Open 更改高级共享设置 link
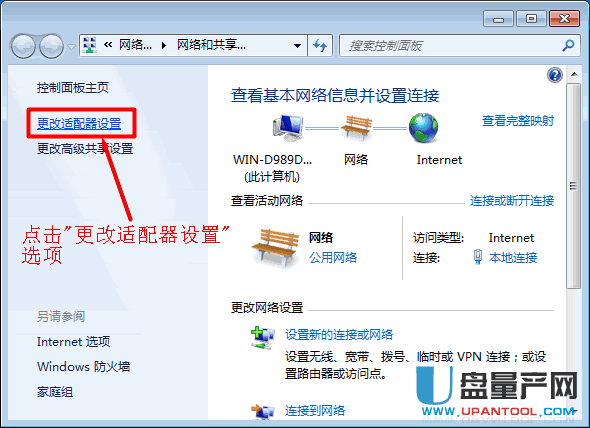The height and width of the screenshot is (428, 590). click(85, 149)
